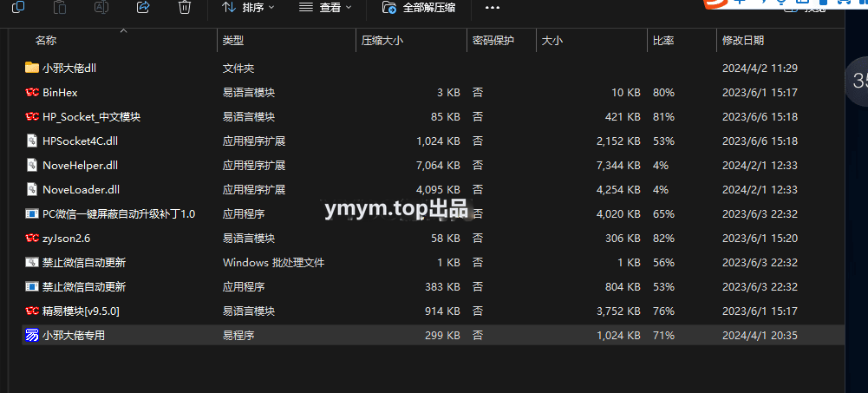Click the Delete trash can icon
Image resolution: width=868 pixels, height=393 pixels.
point(185,7)
